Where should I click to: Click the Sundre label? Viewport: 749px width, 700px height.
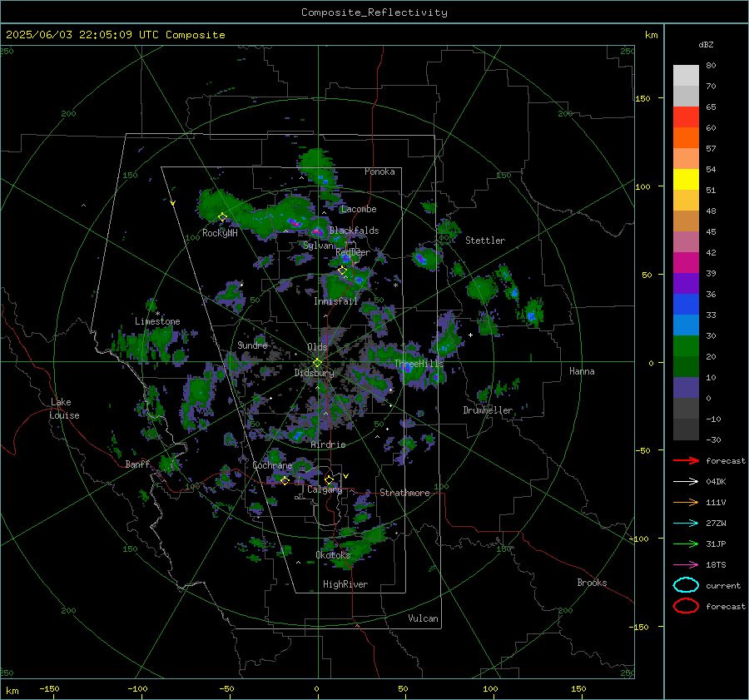pos(252,345)
